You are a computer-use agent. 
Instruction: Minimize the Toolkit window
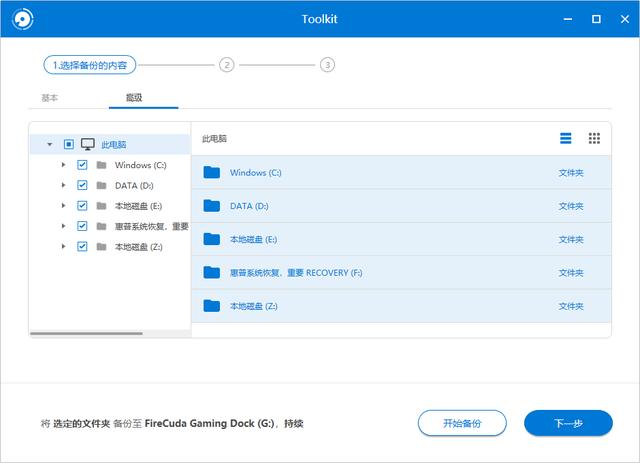[x=568, y=19]
